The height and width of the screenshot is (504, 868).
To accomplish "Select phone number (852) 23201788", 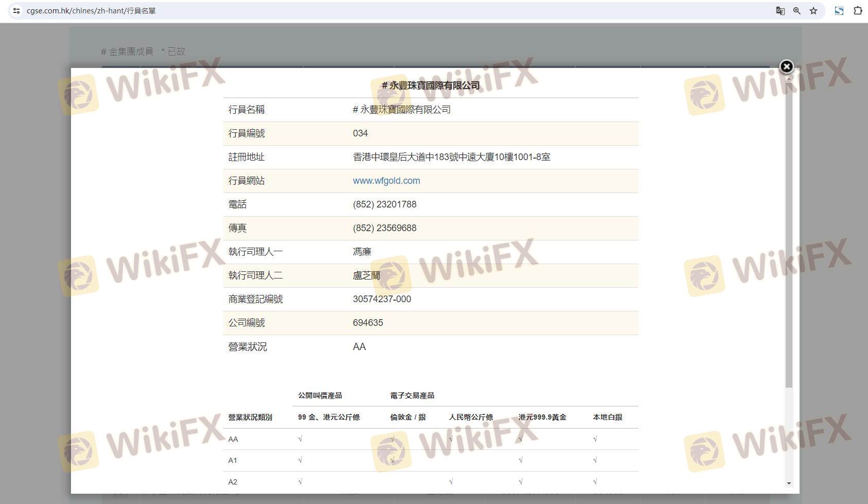I will [385, 204].
